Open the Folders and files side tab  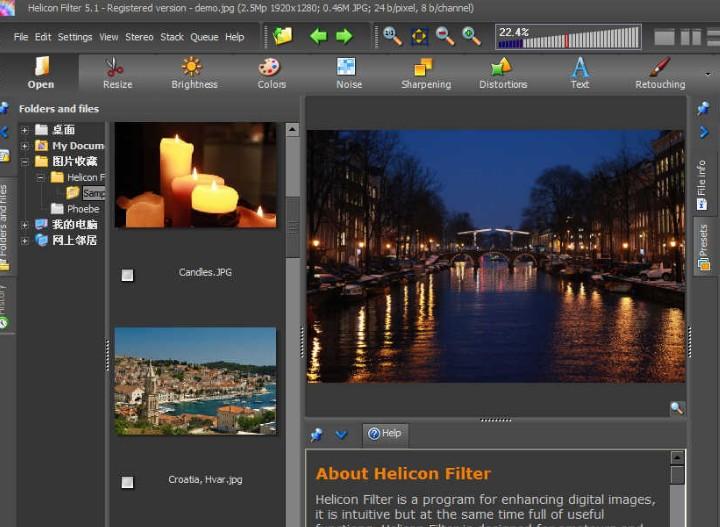(4, 226)
